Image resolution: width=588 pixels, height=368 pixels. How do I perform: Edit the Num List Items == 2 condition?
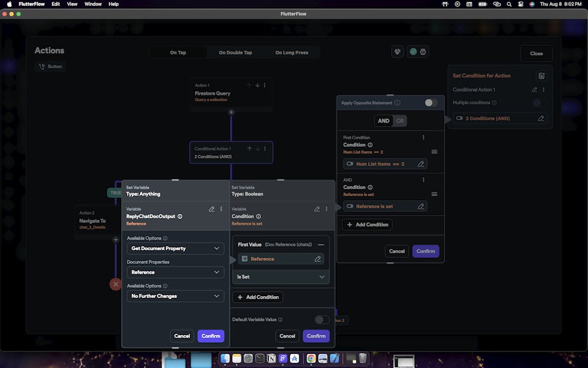tap(420, 164)
